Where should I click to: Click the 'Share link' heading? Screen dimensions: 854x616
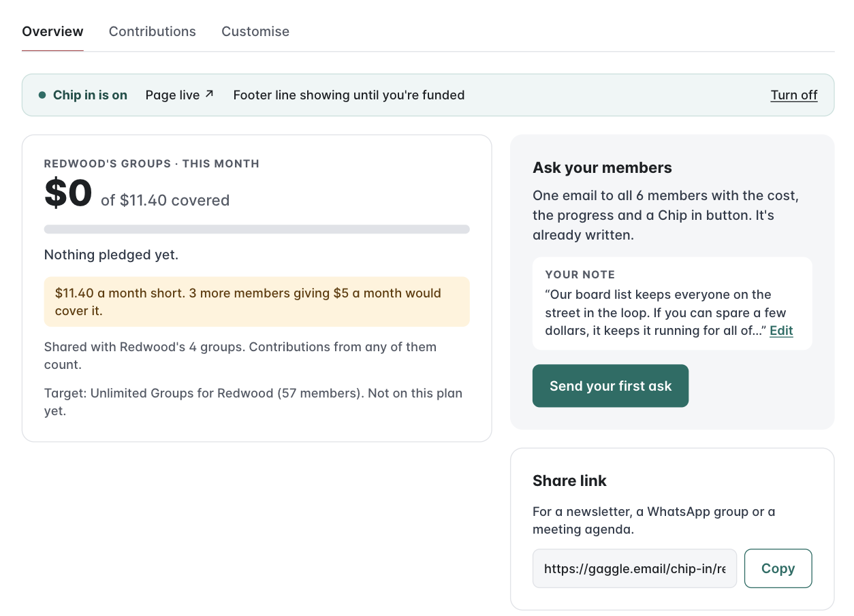click(x=569, y=481)
